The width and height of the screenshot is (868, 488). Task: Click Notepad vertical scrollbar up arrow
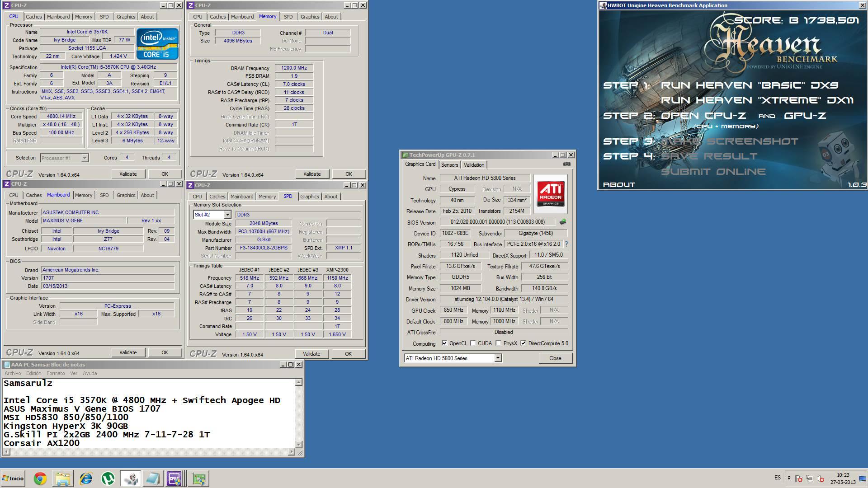coord(298,383)
